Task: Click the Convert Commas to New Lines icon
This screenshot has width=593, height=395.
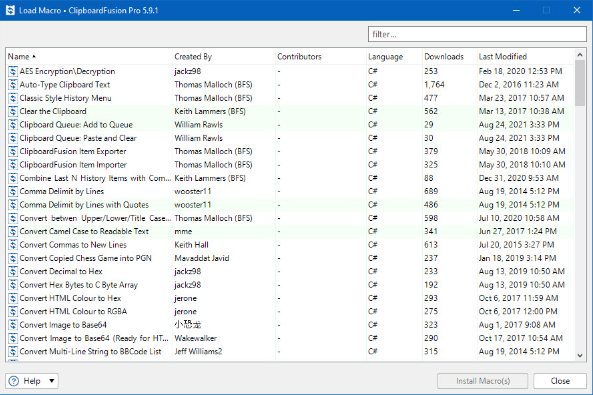Action: pyautogui.click(x=13, y=245)
